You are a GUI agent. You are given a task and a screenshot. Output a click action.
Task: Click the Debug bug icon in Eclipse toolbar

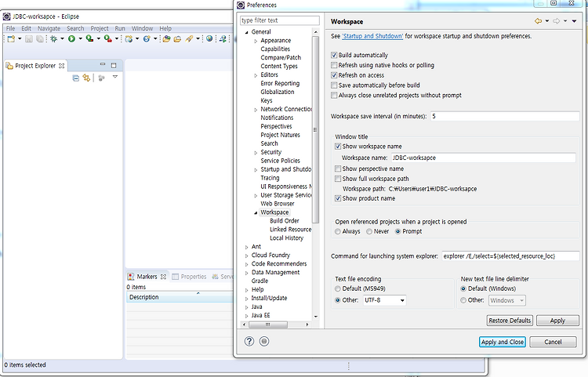pos(53,38)
